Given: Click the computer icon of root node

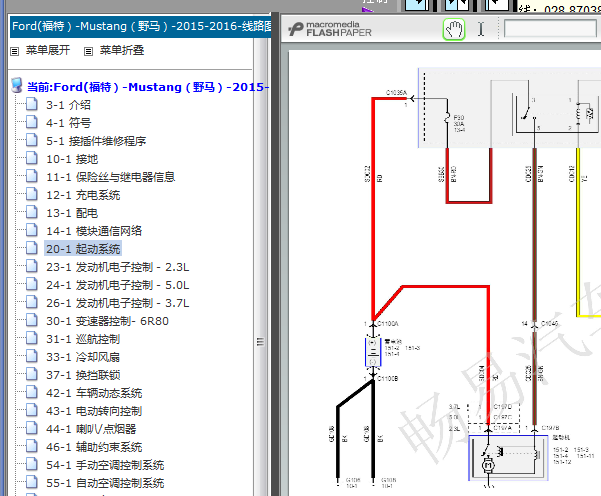Looking at the screenshot, I should [x=16, y=85].
